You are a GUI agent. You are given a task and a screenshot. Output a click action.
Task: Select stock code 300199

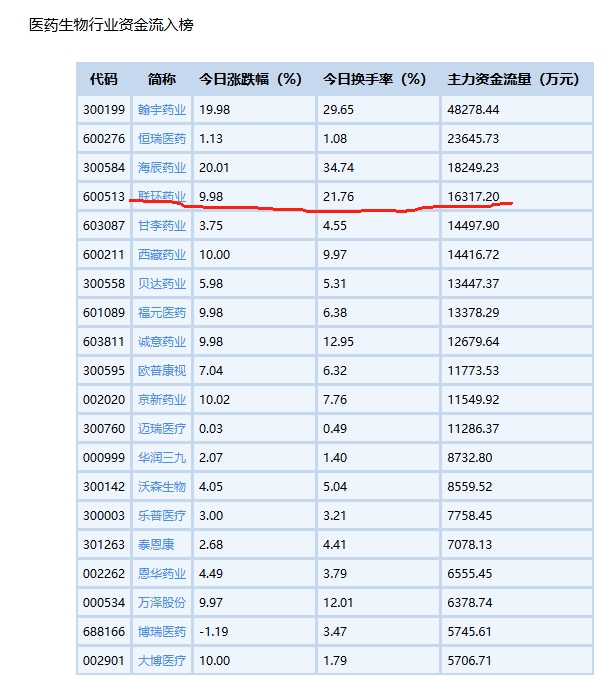click(x=104, y=109)
